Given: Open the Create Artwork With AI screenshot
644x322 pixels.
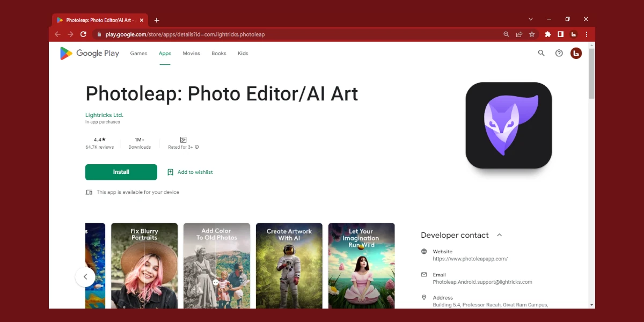Looking at the screenshot, I should coord(289,266).
